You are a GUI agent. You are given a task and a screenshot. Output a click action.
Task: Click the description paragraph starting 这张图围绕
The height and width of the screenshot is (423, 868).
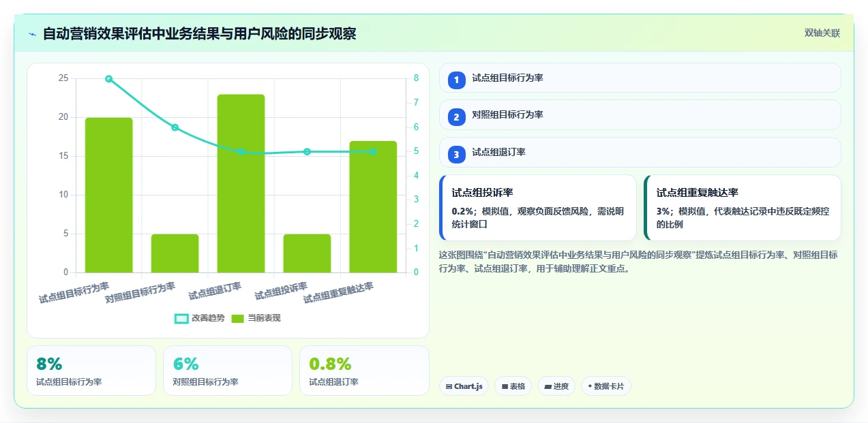[639, 262]
